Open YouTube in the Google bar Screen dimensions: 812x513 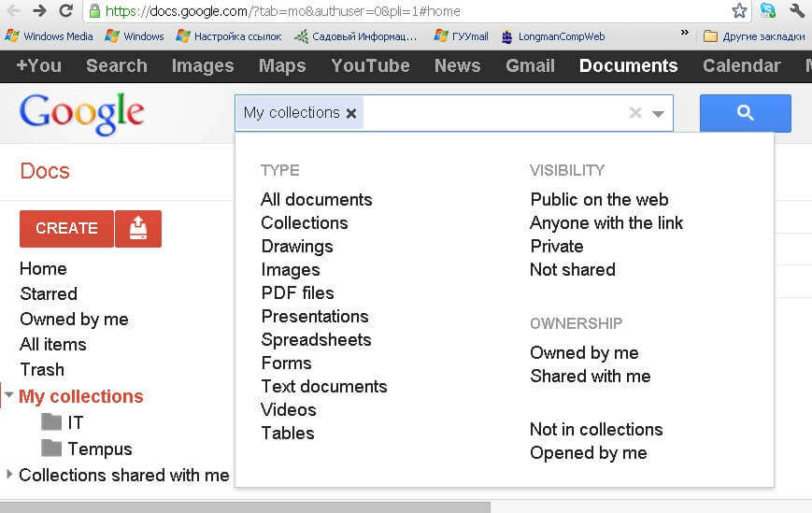click(370, 65)
